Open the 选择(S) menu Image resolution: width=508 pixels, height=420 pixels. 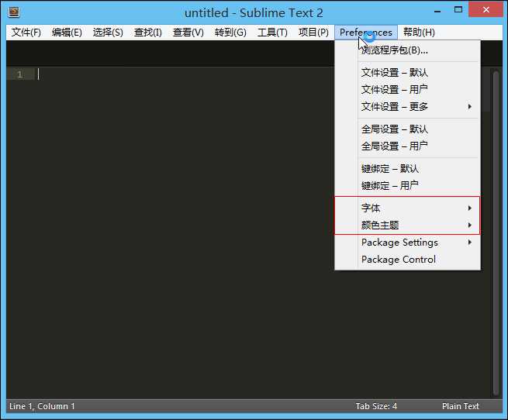[x=108, y=33]
